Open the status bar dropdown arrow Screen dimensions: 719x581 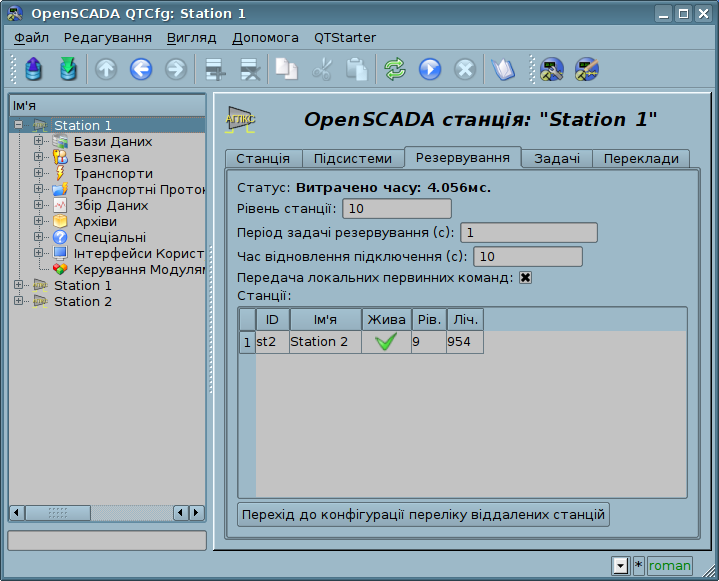point(620,566)
